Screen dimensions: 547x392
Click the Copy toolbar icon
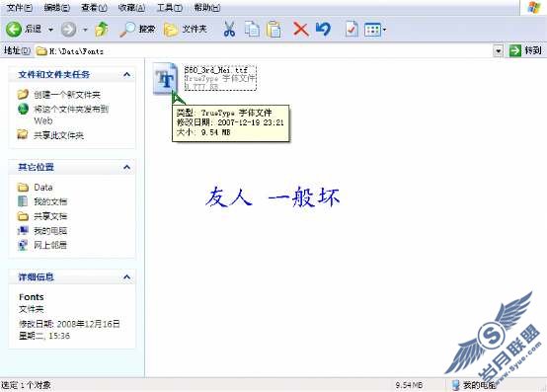(x=252, y=30)
